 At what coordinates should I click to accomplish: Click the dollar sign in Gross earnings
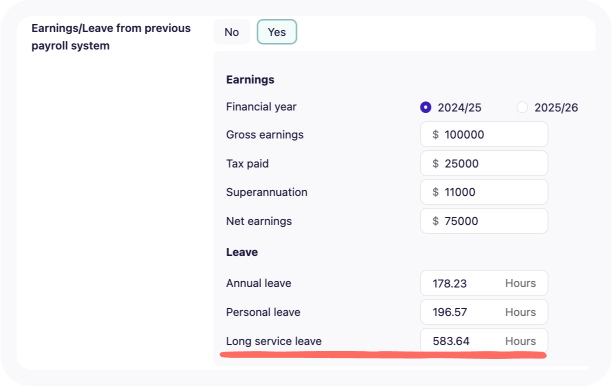coord(436,135)
